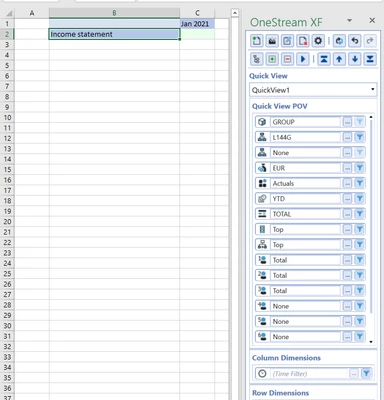Click the Move Up arrow icon
This screenshot has height=400, width=384.
(x=339, y=59)
